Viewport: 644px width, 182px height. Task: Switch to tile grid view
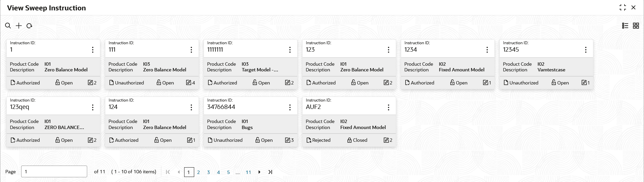[636, 26]
